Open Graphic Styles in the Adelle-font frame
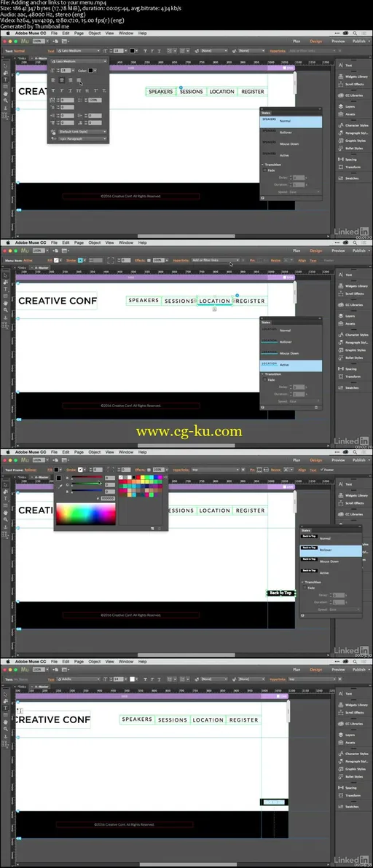Viewport: 373px width, 868px height. [x=353, y=769]
